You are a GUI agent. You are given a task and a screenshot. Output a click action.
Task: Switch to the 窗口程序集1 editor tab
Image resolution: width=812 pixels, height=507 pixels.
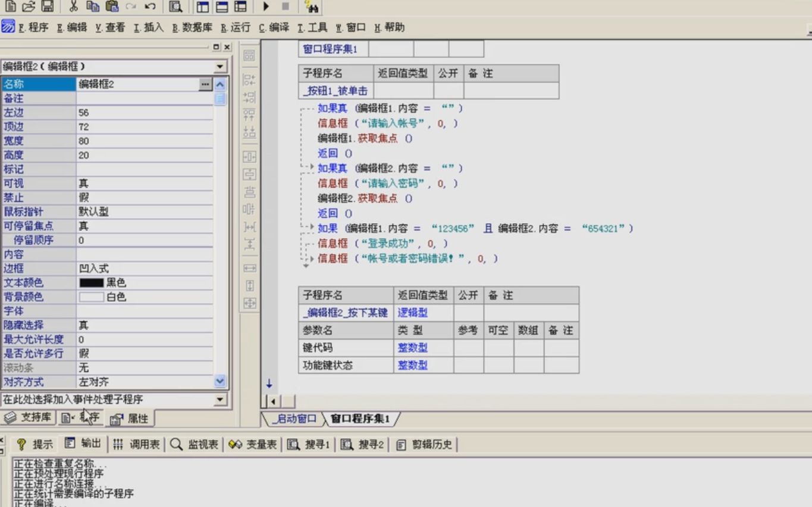[x=360, y=419]
